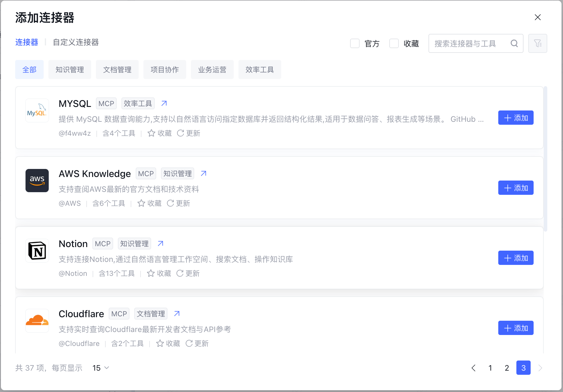Click the 含13个工具 tool count

(x=117, y=273)
